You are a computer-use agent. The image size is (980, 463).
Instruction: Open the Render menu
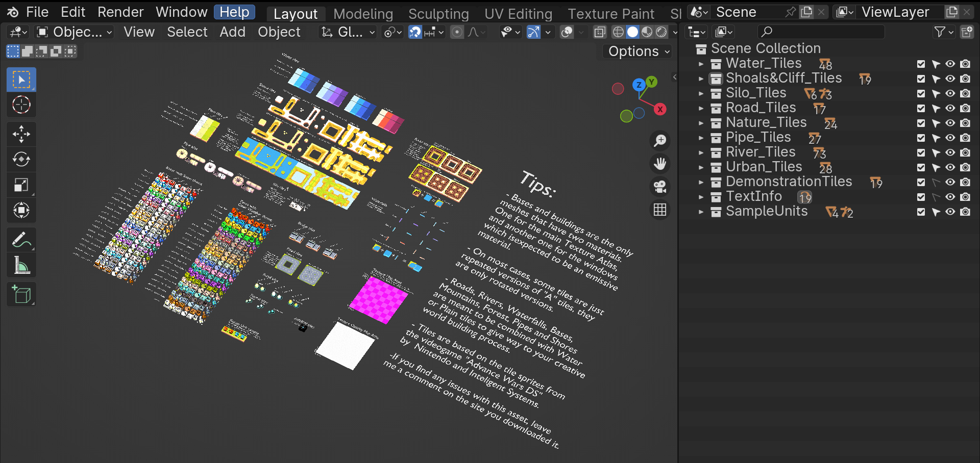click(x=120, y=12)
